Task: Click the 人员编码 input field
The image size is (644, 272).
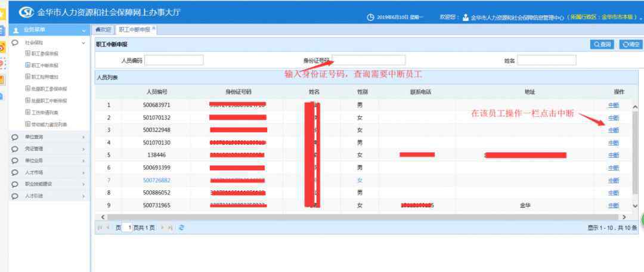Action: point(174,60)
